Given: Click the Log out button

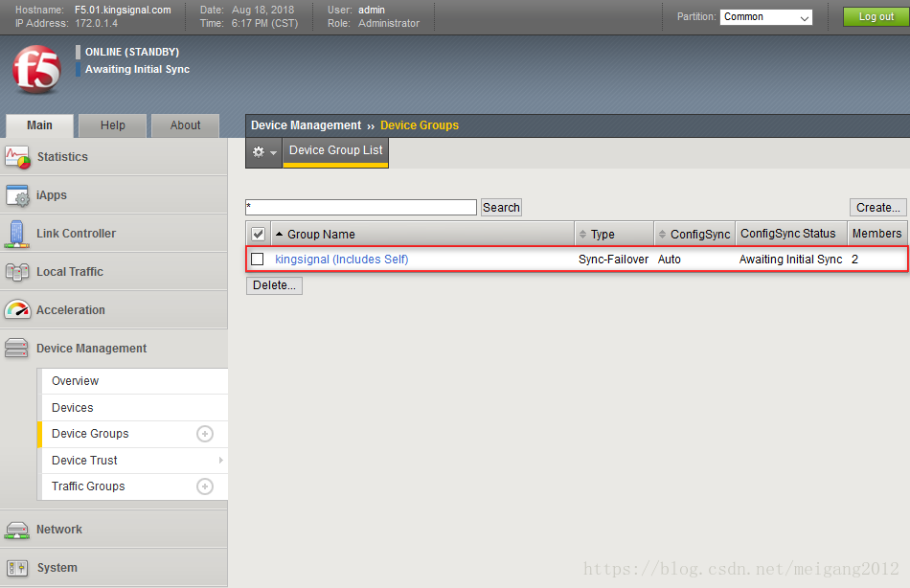Looking at the screenshot, I should click(876, 17).
